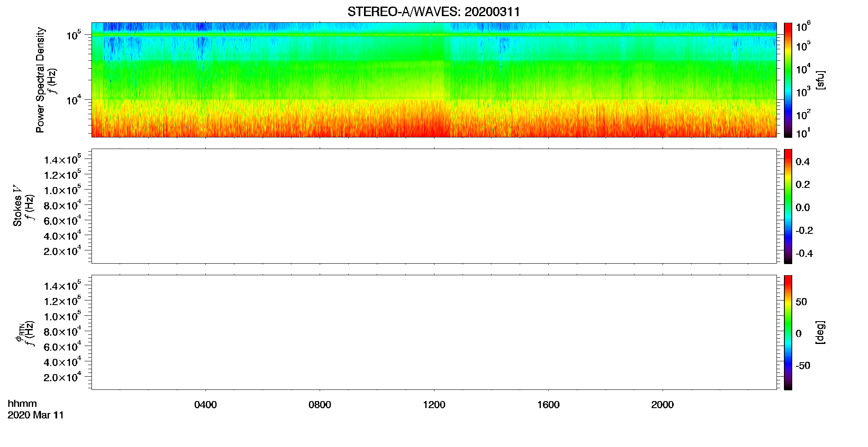The image size is (868, 447).
Task: Click the 2020 Mar 11 date label
Action: pos(36,415)
